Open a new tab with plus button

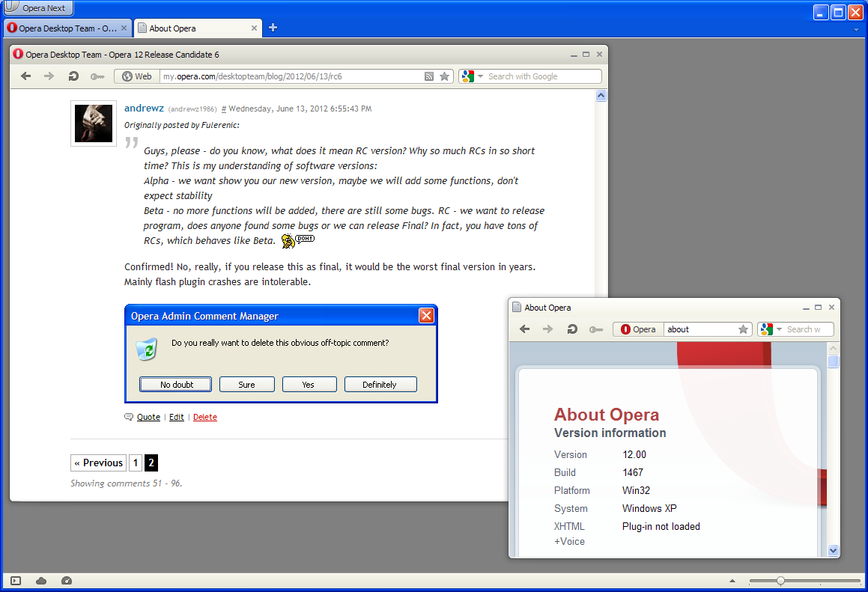coord(273,28)
